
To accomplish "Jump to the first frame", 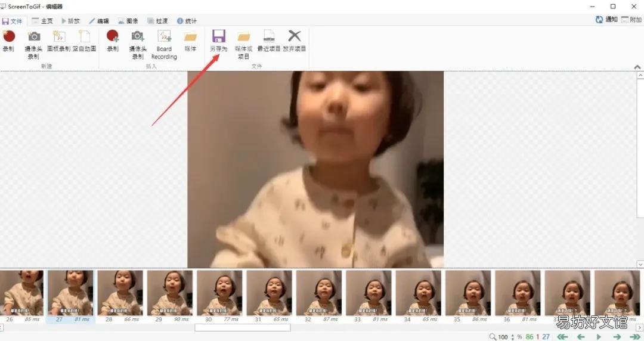I will point(562,337).
